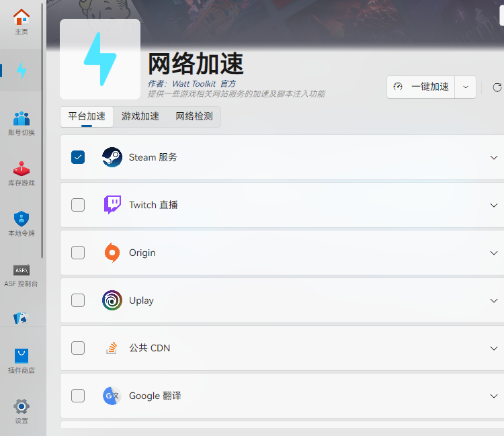Screen dimensions: 504x436
Task: Open 设置 settings gear icon
Action: tap(22, 410)
